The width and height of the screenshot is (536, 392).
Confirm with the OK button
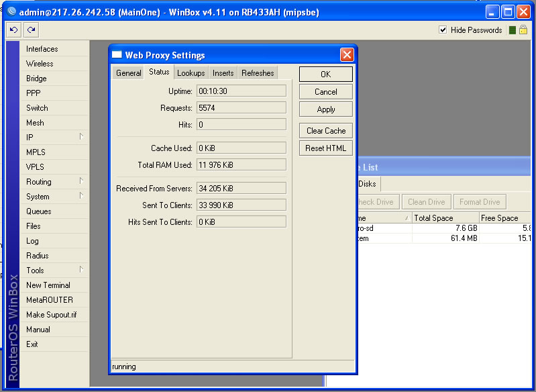[x=326, y=75]
